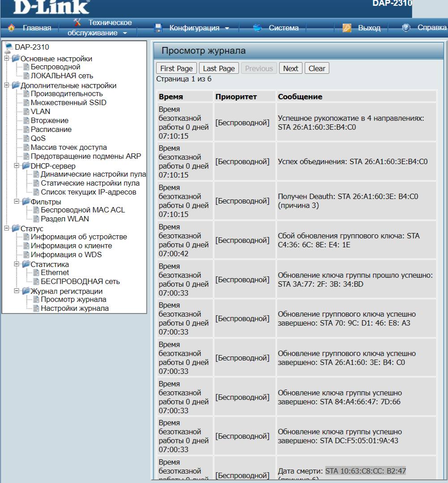Collapse the Дополнительные настройки tree node

[x=7, y=85]
